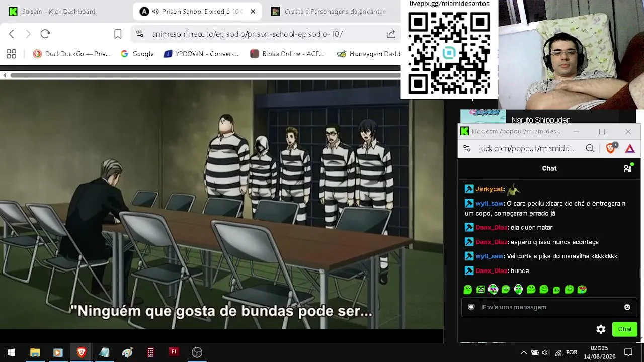This screenshot has height=362, width=644.
Task: Open the media player taskbar icon
Action: (57, 352)
